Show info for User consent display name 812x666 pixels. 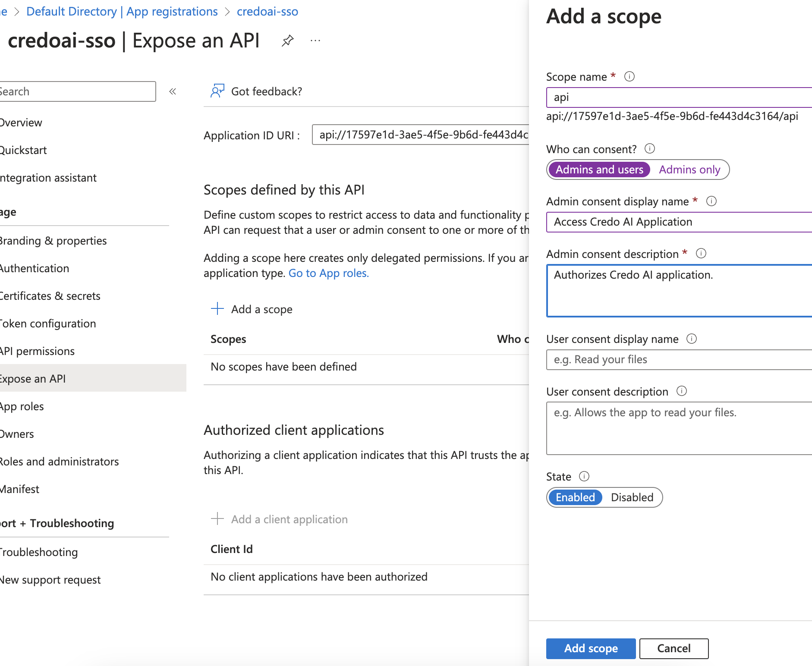(692, 339)
